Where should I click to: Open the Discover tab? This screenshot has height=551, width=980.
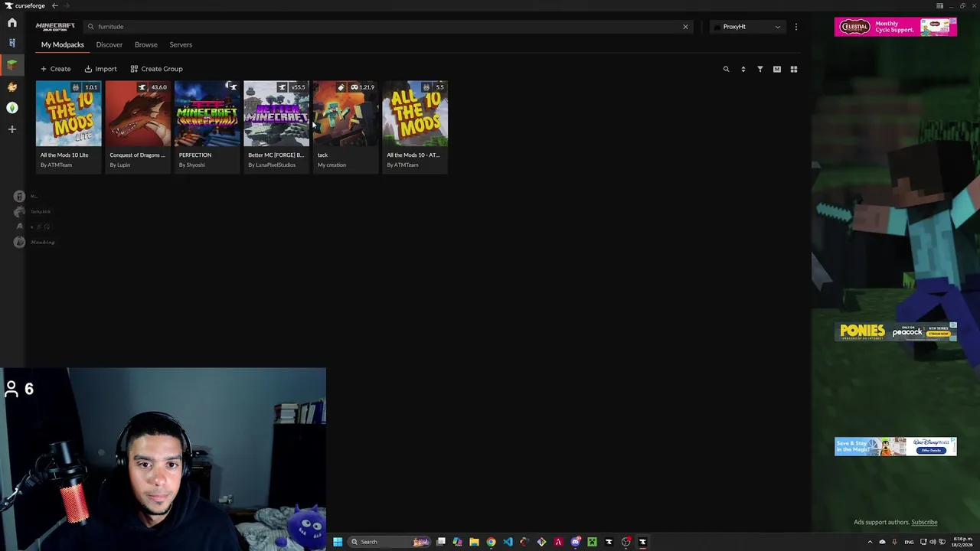pos(109,44)
